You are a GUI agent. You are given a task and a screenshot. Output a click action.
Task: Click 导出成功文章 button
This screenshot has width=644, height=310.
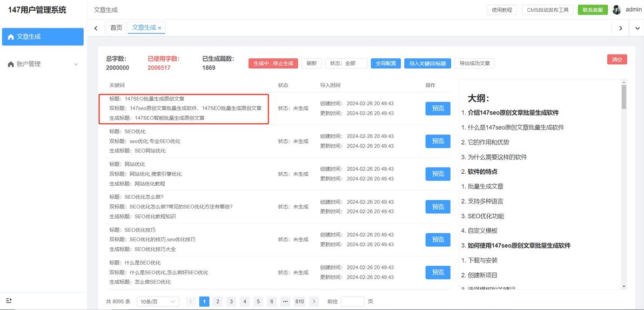474,63
